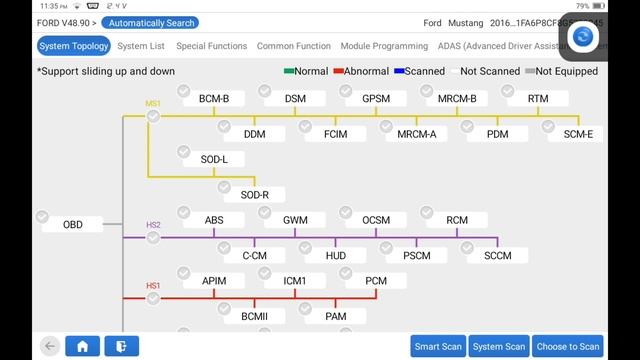Open the Module Programming tab
This screenshot has height=360, width=640.
[x=384, y=46]
